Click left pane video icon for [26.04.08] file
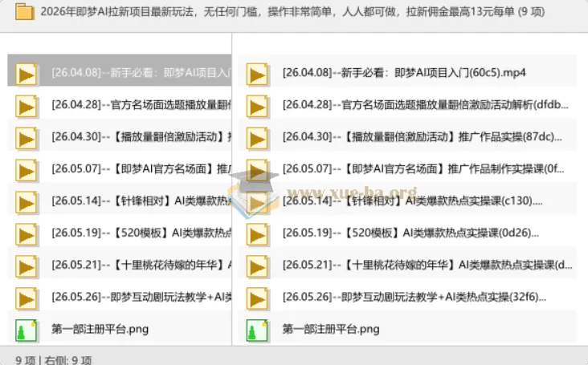The image size is (588, 365). pos(26,74)
